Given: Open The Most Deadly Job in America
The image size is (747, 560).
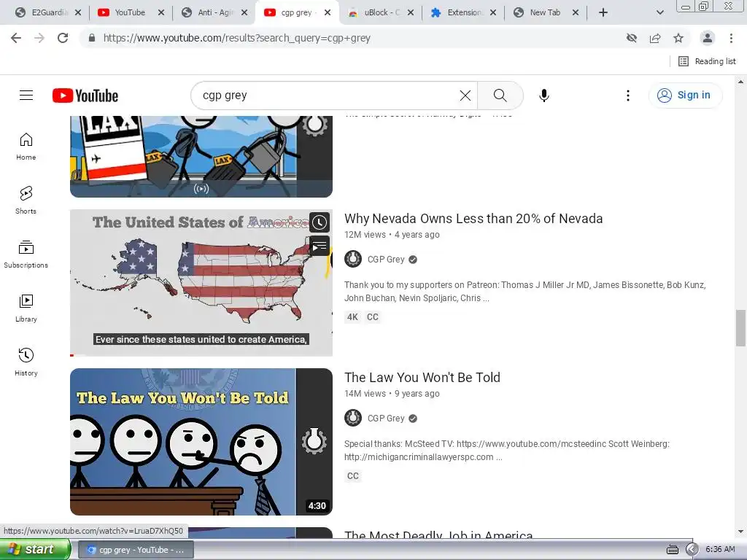Looking at the screenshot, I should 438,534.
